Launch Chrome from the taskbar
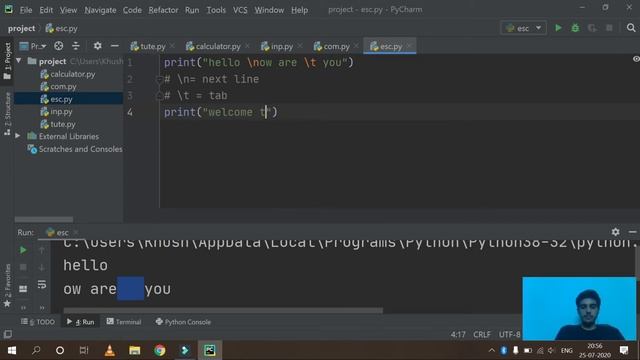Image resolution: width=640 pixels, height=360 pixels. [x=160, y=350]
